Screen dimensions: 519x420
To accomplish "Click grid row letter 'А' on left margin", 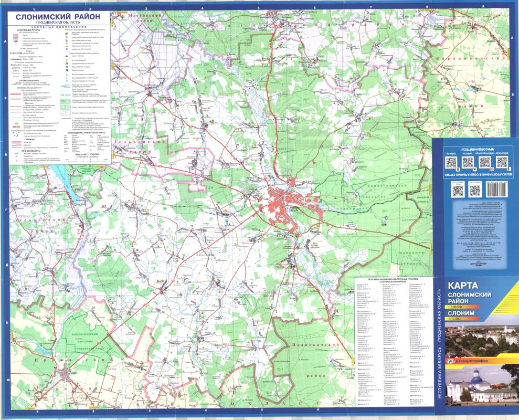I will (x=5, y=41).
